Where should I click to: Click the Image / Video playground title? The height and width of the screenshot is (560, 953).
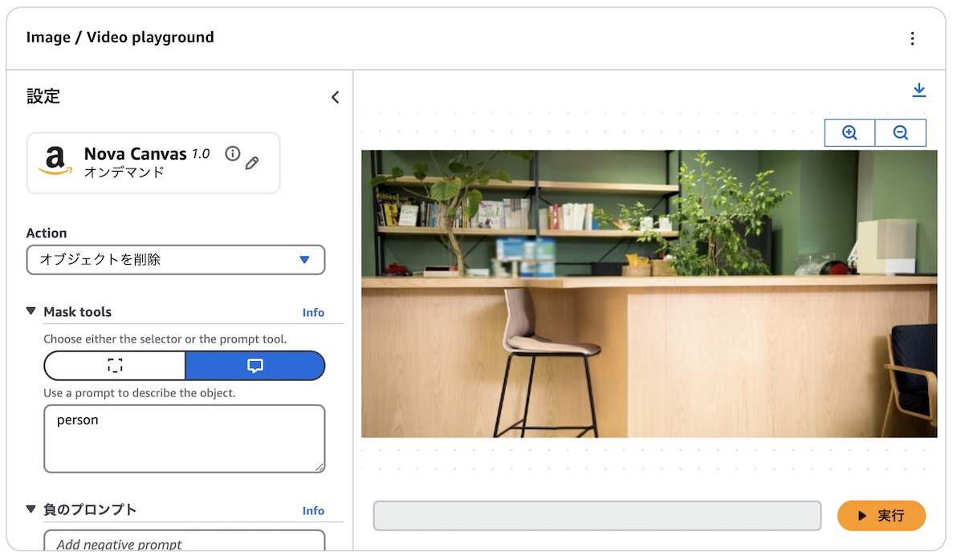coord(120,38)
